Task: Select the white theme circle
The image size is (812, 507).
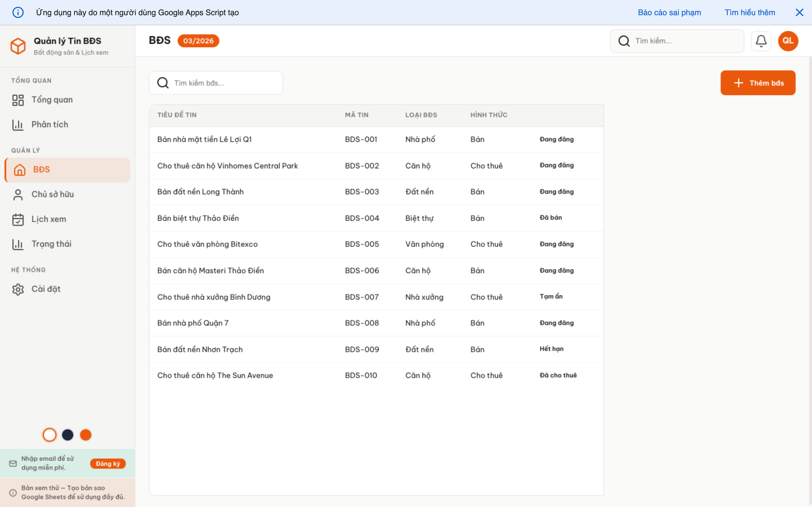Action: [x=50, y=435]
